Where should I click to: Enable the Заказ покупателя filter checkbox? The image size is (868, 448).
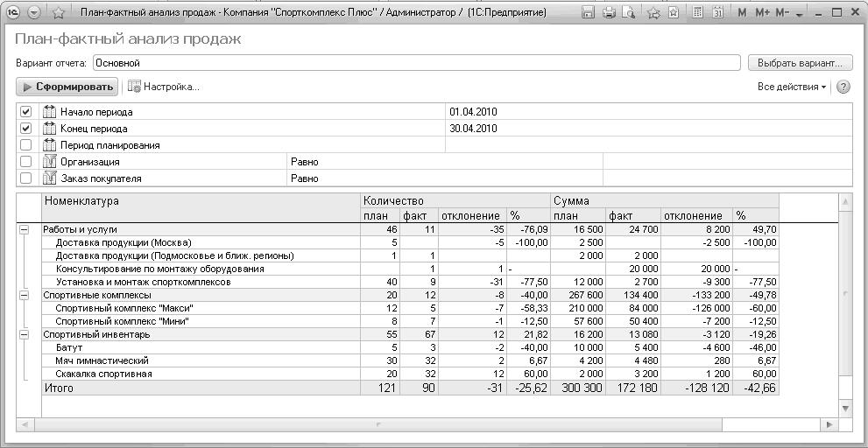point(25,178)
